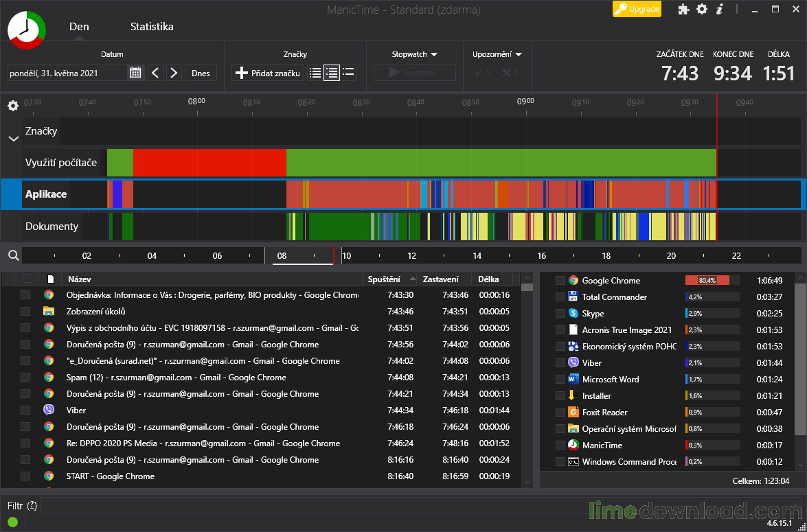807x532 pixels.
Task: Click the Installer arrow icon in summary
Action: tap(571, 395)
